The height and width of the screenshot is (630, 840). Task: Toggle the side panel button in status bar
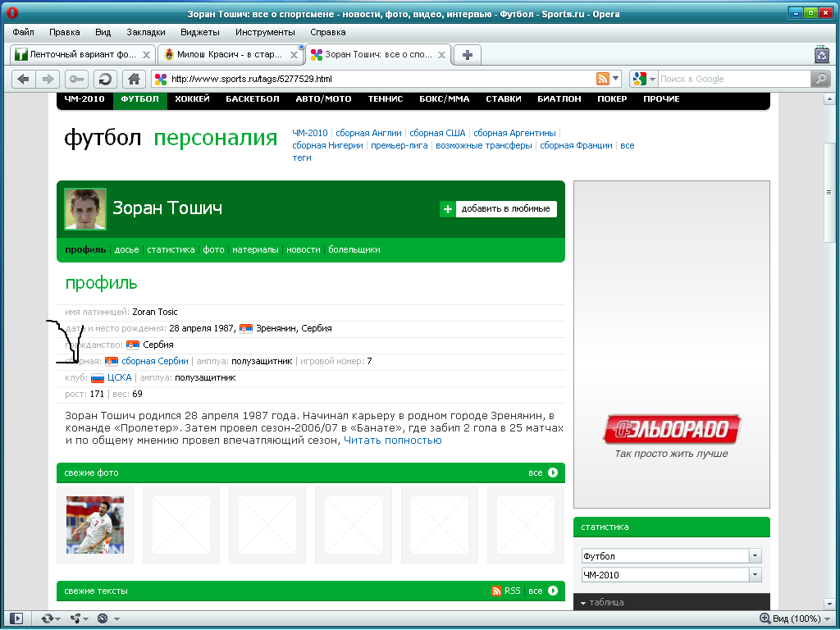tap(16, 619)
